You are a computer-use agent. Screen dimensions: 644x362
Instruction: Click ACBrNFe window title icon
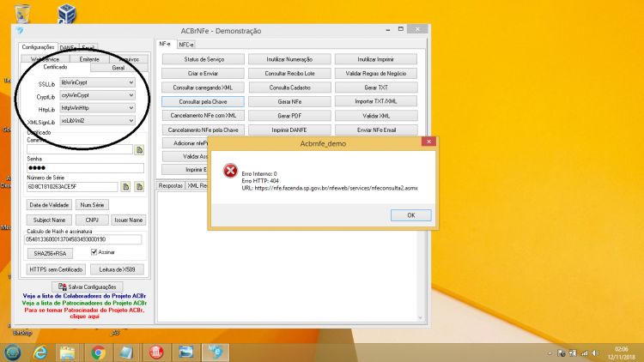click(19, 30)
